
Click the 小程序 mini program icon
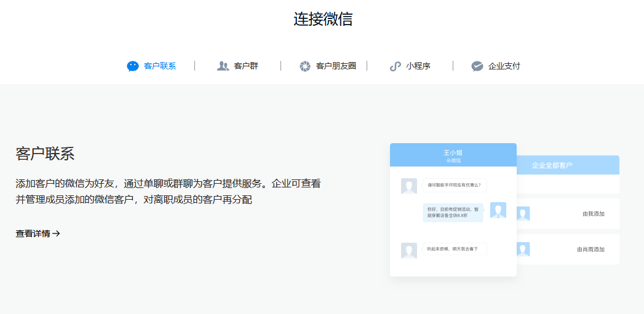coord(395,66)
